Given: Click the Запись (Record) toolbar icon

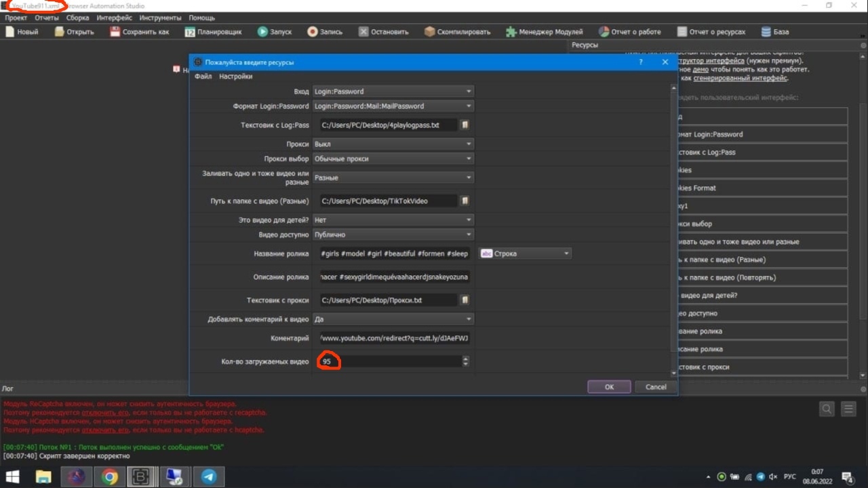Looking at the screenshot, I should (312, 32).
